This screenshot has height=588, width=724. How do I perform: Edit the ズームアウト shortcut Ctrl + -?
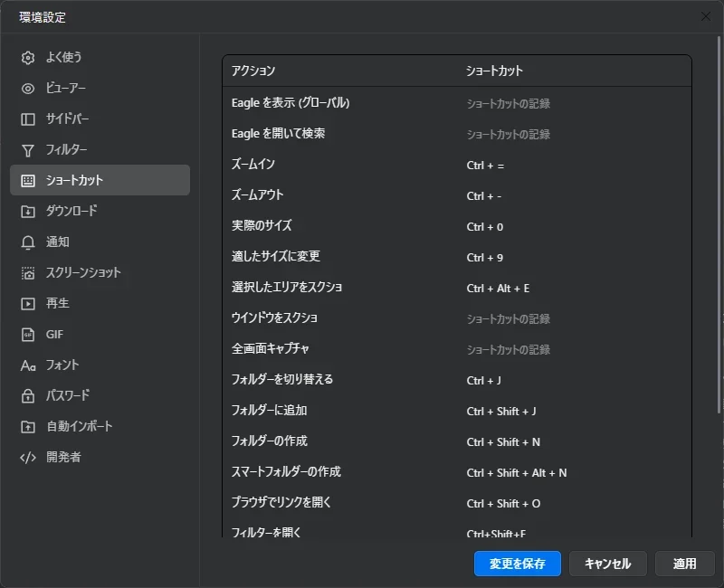[x=484, y=196]
